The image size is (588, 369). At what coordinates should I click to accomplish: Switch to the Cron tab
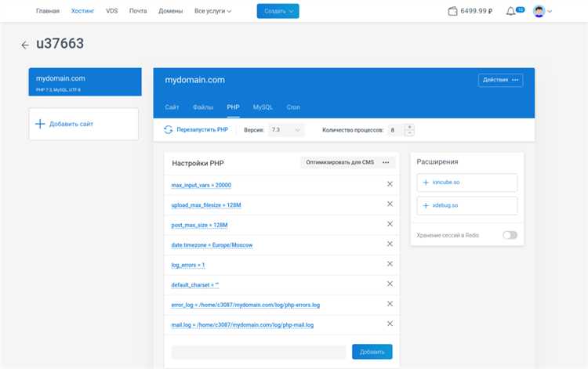(x=293, y=107)
